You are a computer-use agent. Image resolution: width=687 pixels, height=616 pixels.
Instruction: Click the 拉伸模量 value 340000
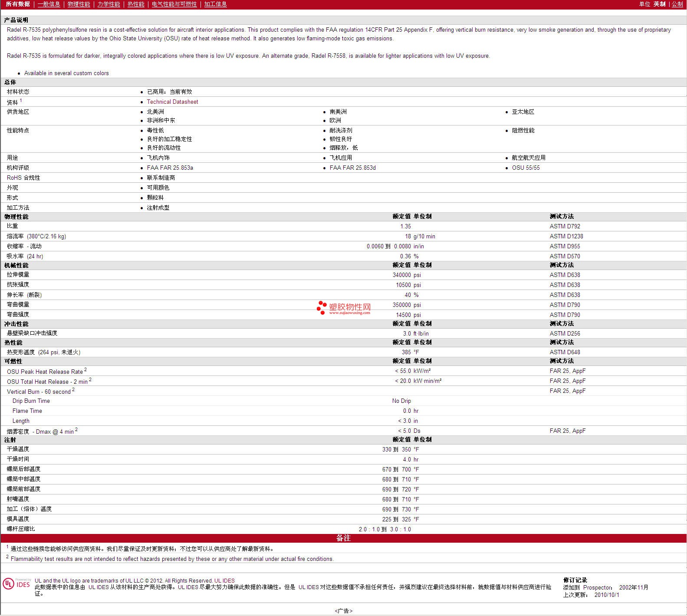402,275
